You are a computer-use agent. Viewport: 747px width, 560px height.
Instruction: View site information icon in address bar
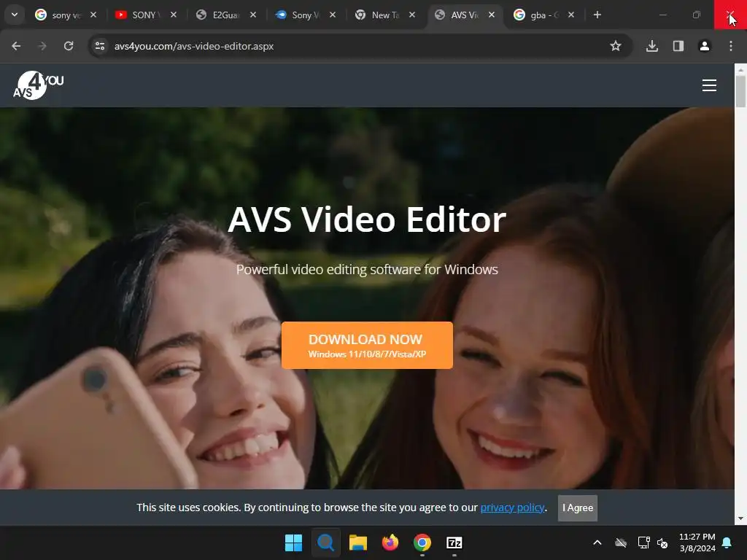click(100, 46)
